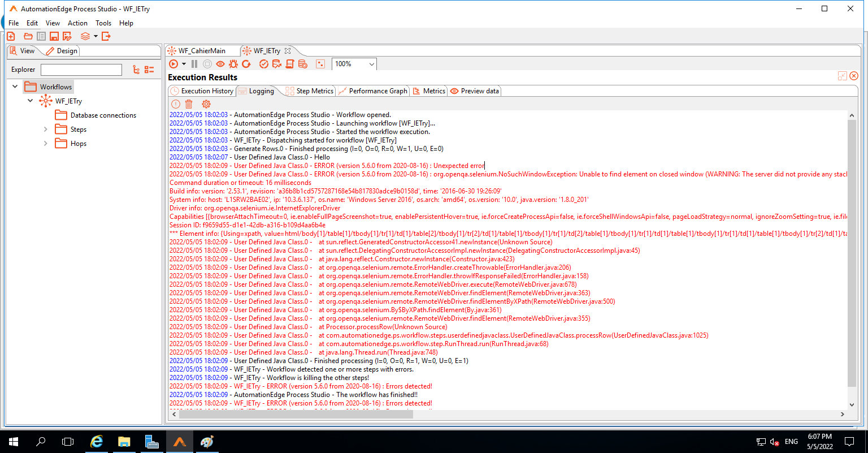Expand the Hops folder node
This screenshot has width=868, height=453.
point(46,144)
